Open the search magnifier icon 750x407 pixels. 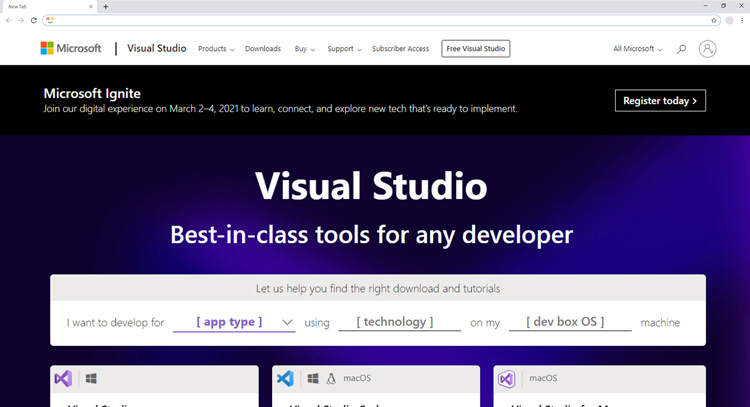coord(681,49)
